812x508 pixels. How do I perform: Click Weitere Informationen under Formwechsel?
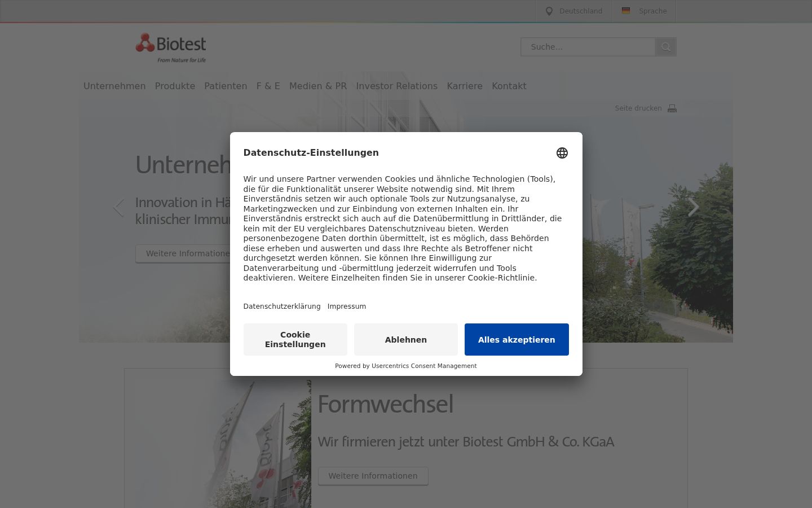(x=373, y=476)
